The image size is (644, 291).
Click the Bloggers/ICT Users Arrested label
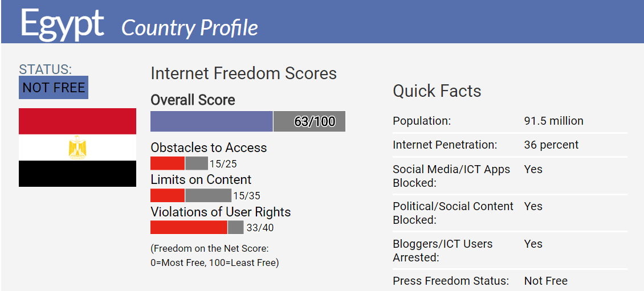pyautogui.click(x=443, y=251)
